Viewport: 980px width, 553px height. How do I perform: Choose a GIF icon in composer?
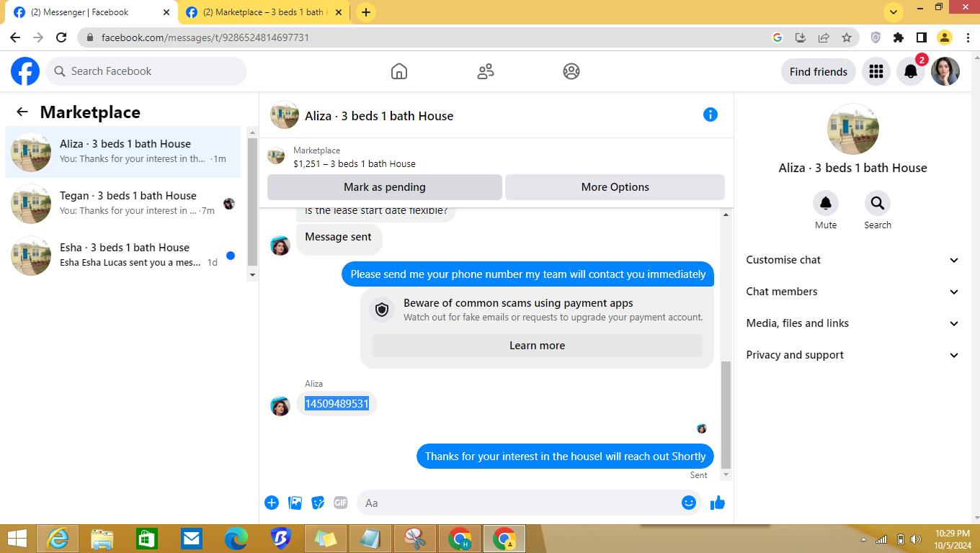341,503
